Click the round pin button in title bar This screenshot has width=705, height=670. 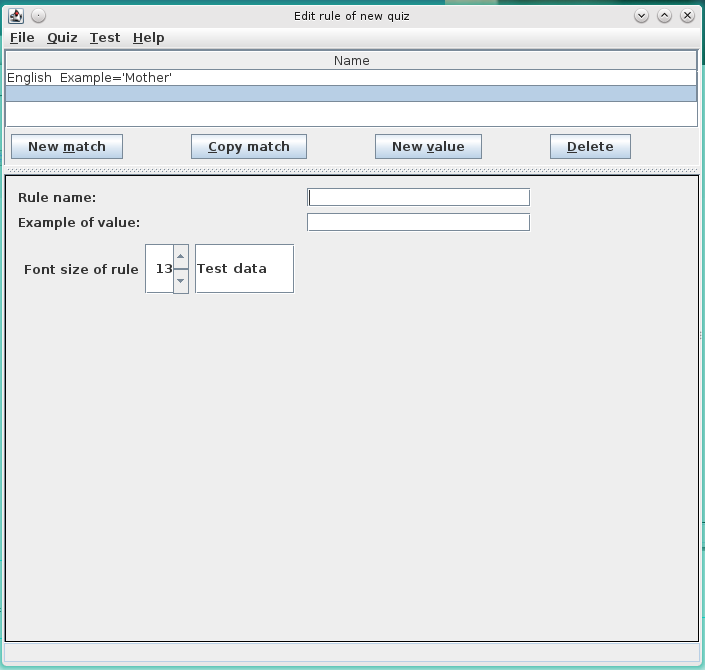click(x=39, y=16)
